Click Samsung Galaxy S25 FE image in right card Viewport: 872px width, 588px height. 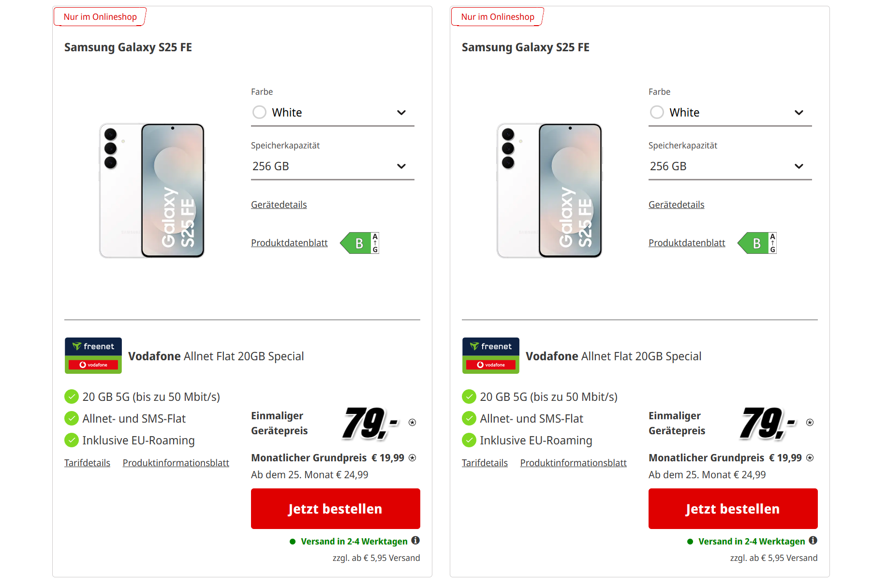(549, 191)
